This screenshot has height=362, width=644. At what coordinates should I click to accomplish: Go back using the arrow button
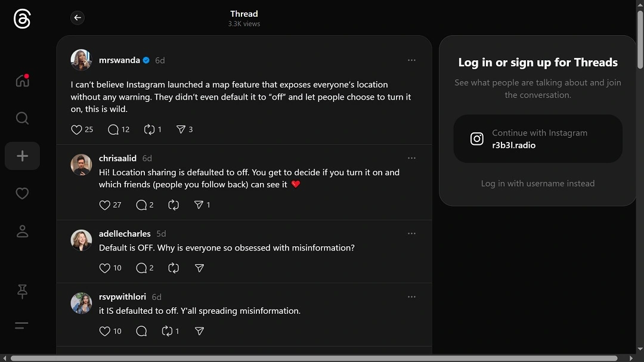(77, 18)
